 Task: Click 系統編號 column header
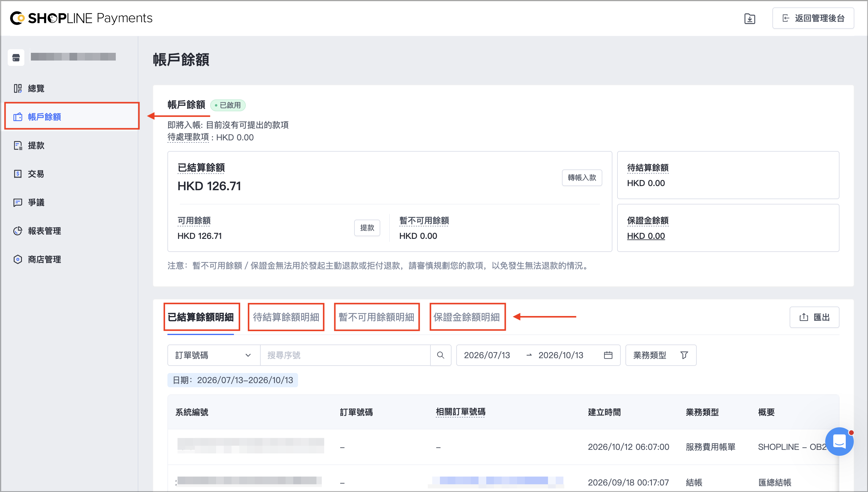pos(192,412)
